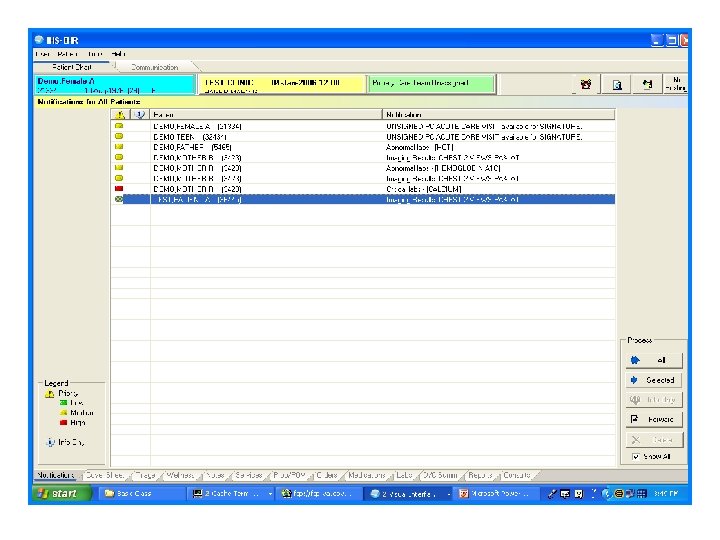The height and width of the screenshot is (540, 720).
Task: Select the Critical labs [CALCIUM] notification
Action: pyautogui.click(x=363, y=189)
